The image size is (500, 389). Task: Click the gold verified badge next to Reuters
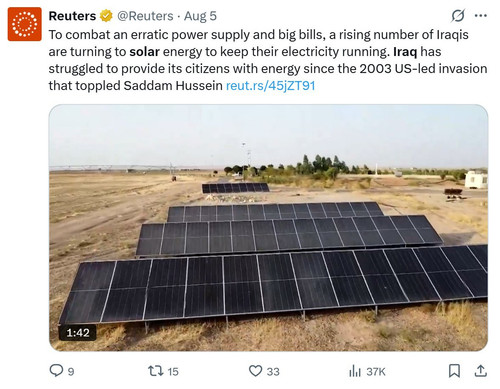[106, 16]
